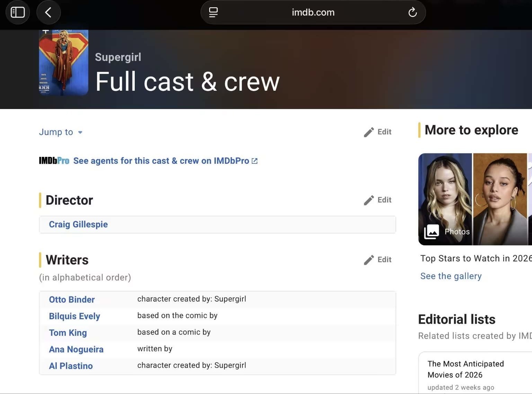
Task: Select writer Tom King
Action: pyautogui.click(x=68, y=333)
